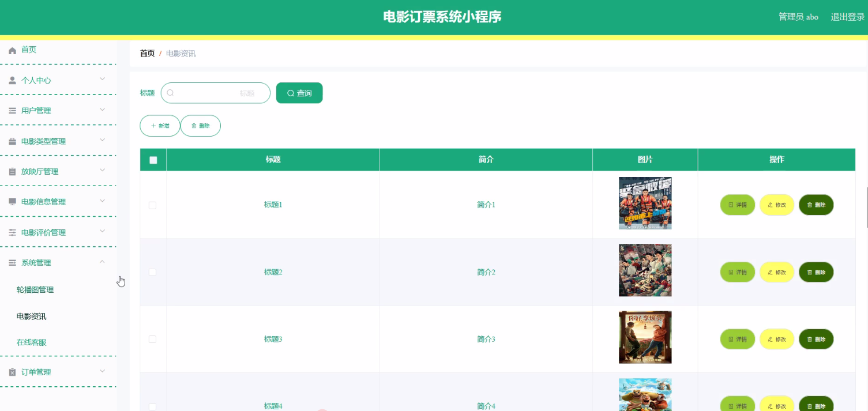
Task: Open 详情 for row 标题1
Action: click(x=738, y=205)
